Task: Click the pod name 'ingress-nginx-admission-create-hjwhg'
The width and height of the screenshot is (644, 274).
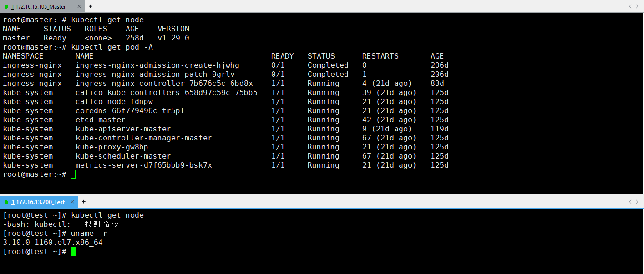Action: [x=157, y=65]
